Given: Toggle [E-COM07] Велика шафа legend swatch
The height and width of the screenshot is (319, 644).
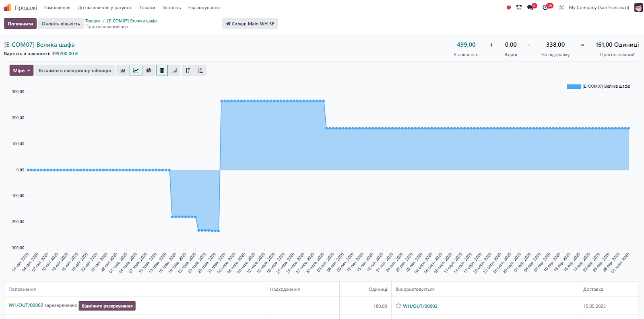Looking at the screenshot, I should click(x=574, y=86).
